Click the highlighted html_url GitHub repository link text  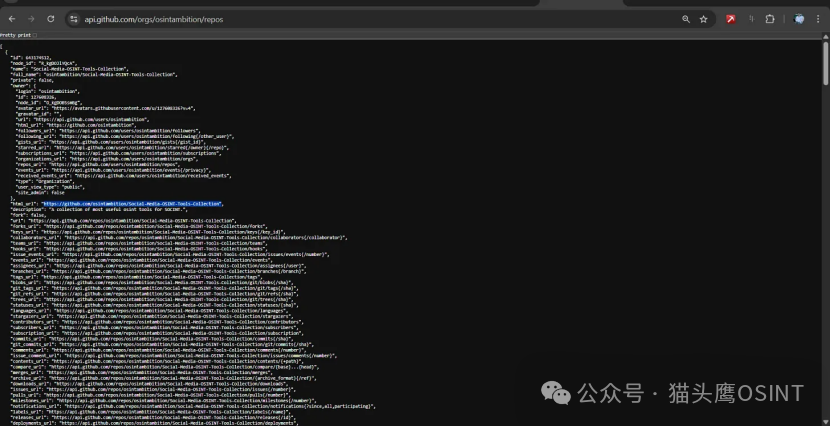coord(132,204)
